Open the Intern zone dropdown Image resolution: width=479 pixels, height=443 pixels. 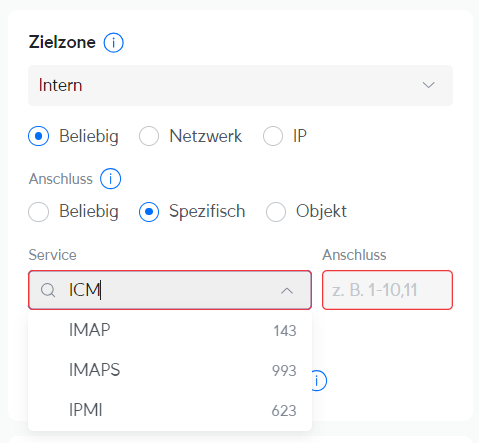click(240, 85)
